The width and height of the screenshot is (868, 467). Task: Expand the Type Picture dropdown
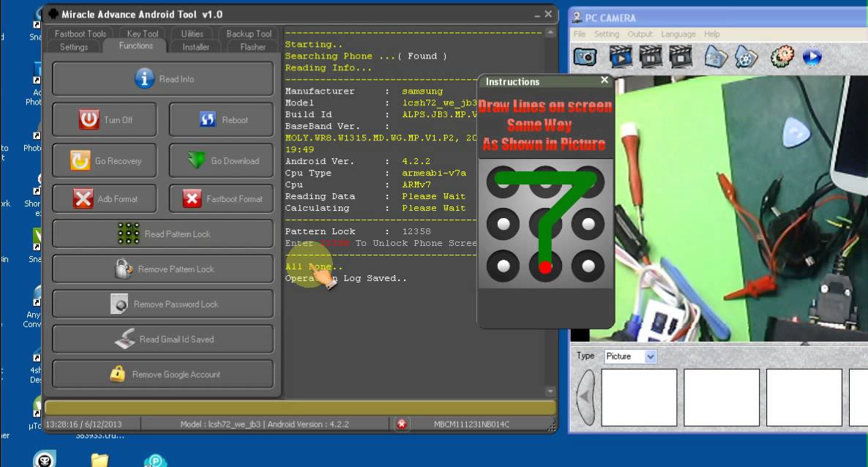coord(651,356)
